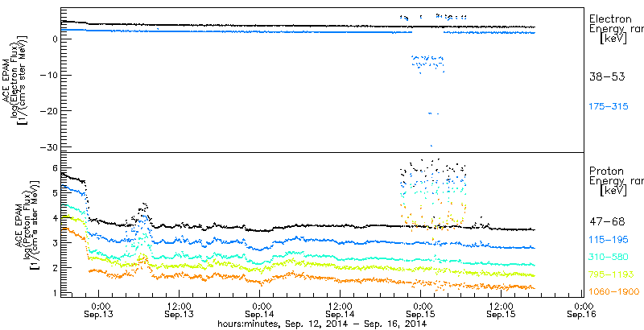Click the 0:00 Sep.14 time axis label
The width and height of the screenshot is (644, 330).
(259, 311)
